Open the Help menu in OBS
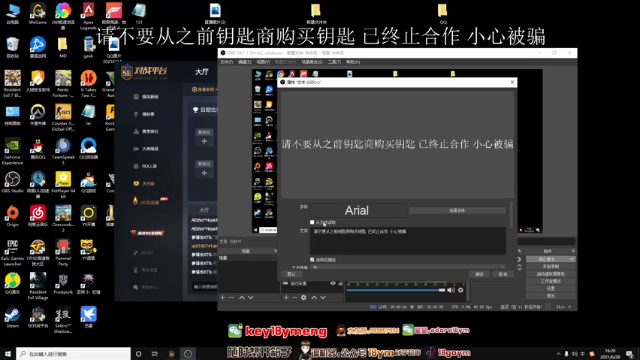This screenshot has height=360, width=640. 353,62
